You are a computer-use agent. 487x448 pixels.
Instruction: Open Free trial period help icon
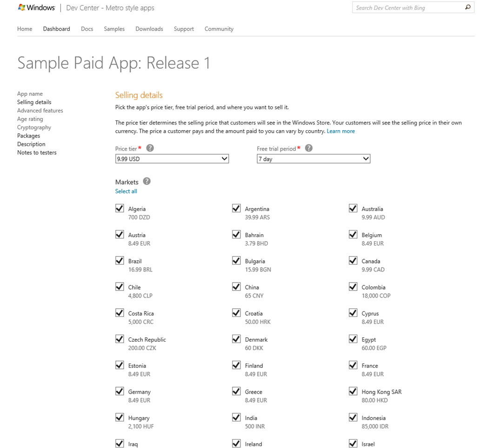tap(309, 148)
